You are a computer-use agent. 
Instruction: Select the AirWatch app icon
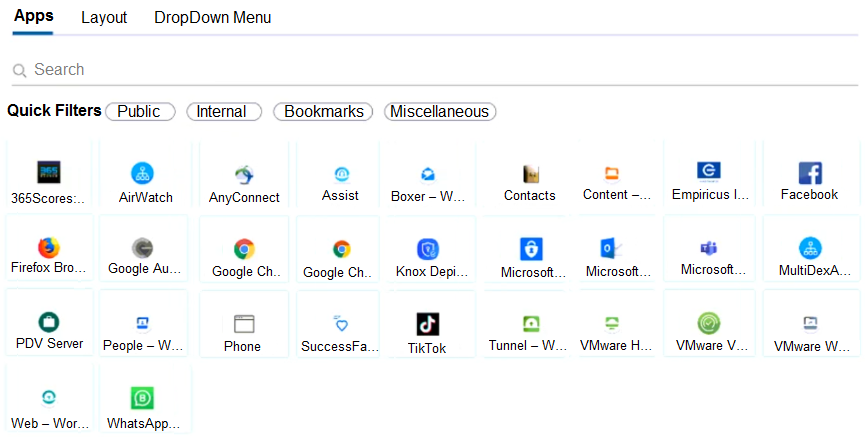point(142,173)
